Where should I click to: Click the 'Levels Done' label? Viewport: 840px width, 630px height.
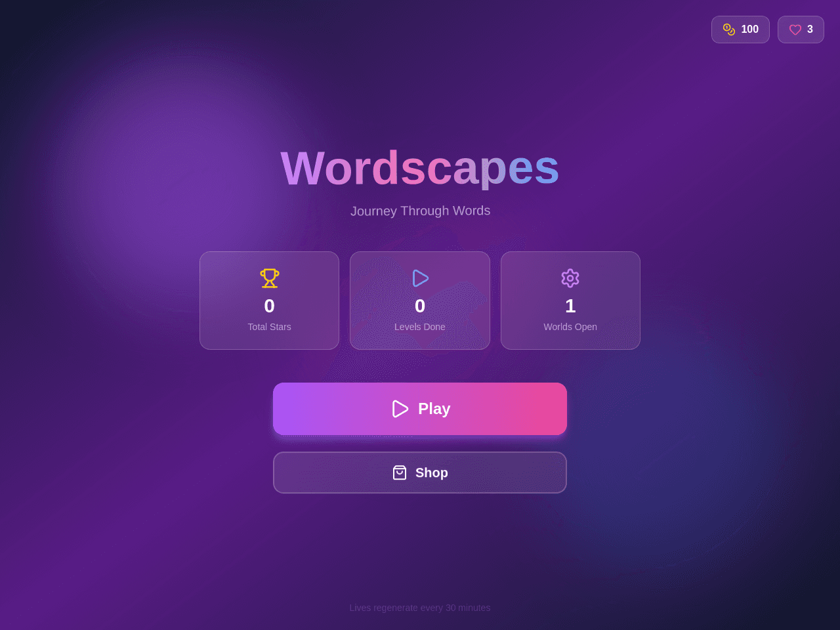(x=420, y=327)
